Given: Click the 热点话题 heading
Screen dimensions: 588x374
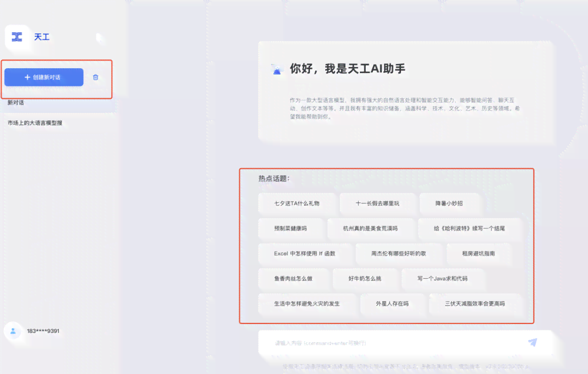Looking at the screenshot, I should (274, 179).
